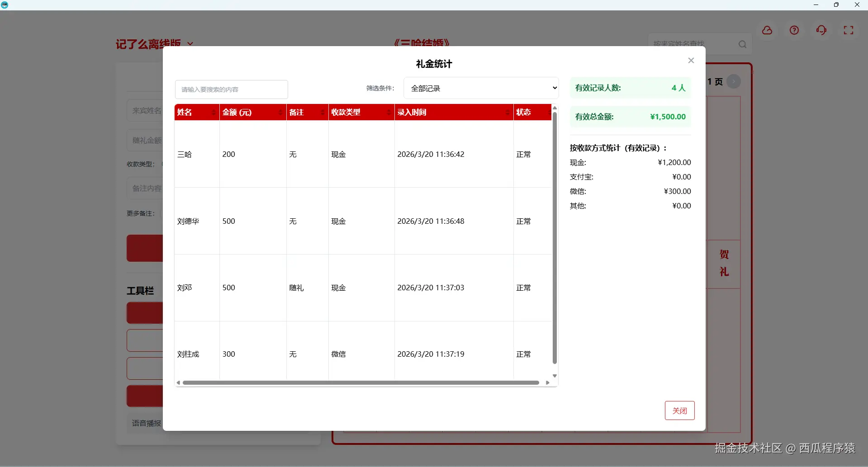Go to next page arrow beside 1 页
868x467 pixels.
point(734,81)
